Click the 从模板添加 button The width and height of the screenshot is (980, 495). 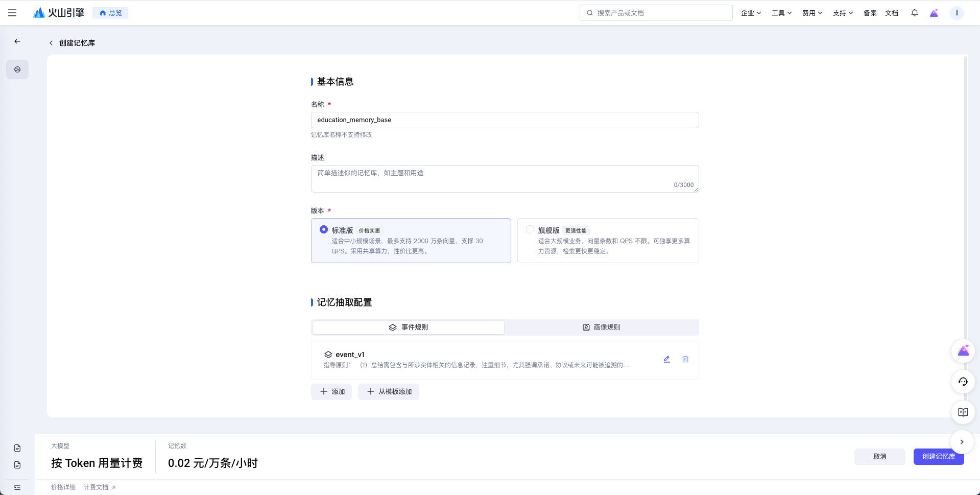click(x=389, y=392)
